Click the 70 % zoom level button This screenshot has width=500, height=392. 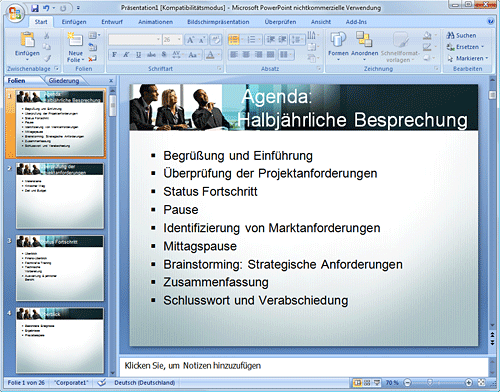click(392, 383)
